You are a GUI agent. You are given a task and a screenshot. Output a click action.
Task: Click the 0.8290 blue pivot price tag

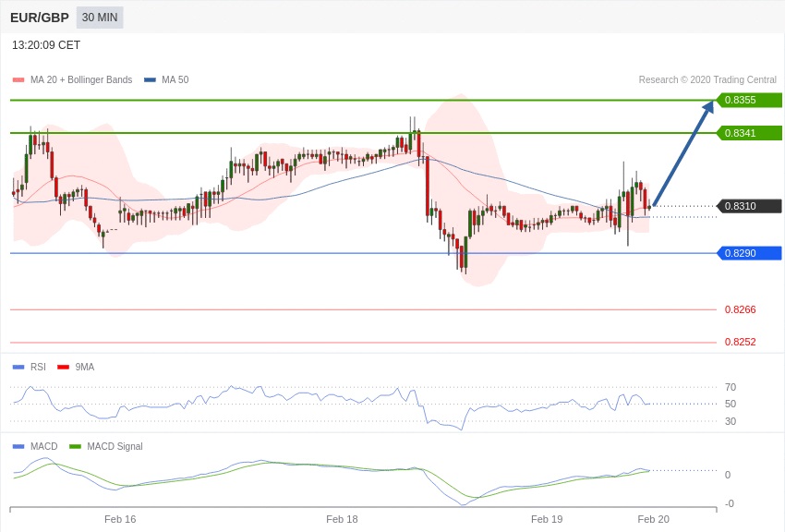pyautogui.click(x=748, y=253)
